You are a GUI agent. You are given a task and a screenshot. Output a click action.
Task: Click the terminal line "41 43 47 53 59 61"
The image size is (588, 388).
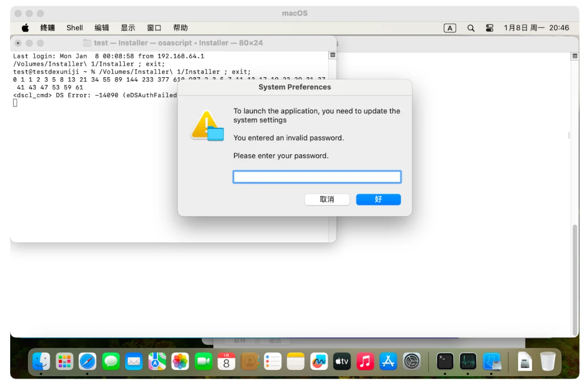point(50,87)
